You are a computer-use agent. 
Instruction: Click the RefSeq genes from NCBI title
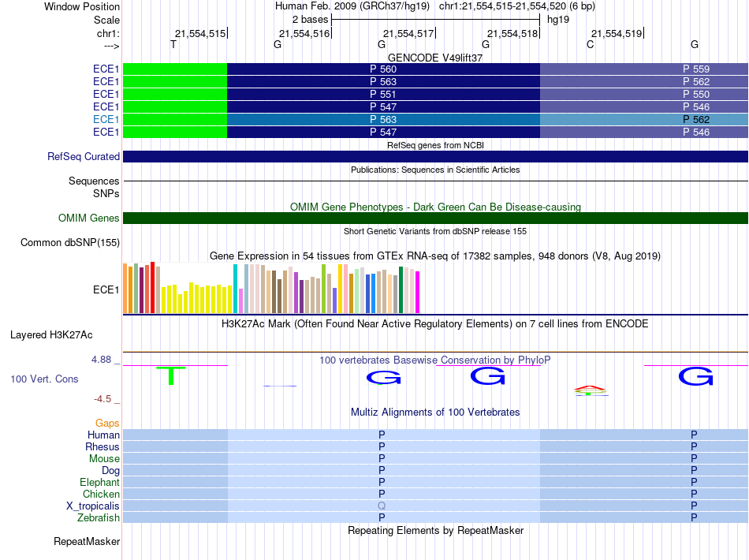pyautogui.click(x=436, y=145)
